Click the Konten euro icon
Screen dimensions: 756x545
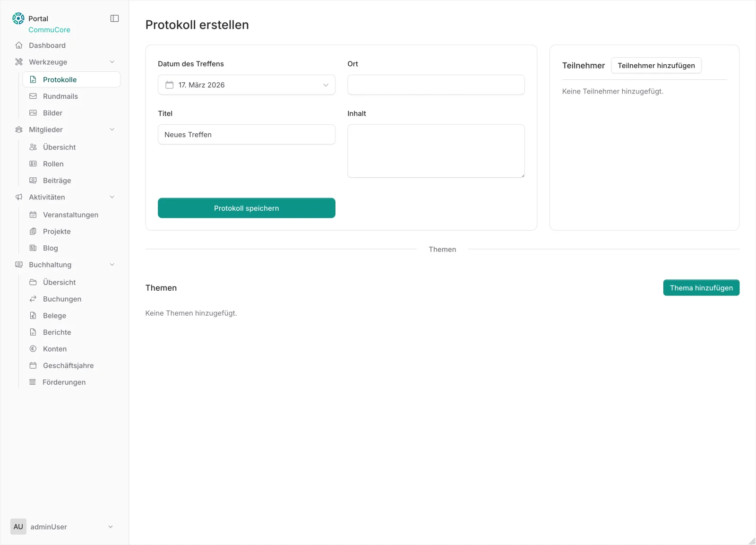(33, 349)
